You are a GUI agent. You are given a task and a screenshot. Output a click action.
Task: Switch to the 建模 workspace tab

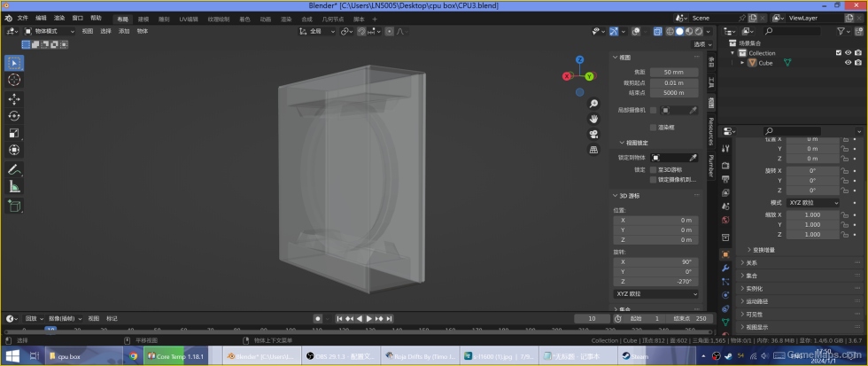pyautogui.click(x=143, y=19)
